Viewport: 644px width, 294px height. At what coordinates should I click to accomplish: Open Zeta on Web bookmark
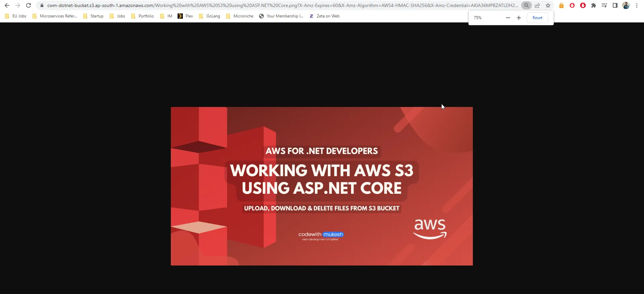pos(324,16)
